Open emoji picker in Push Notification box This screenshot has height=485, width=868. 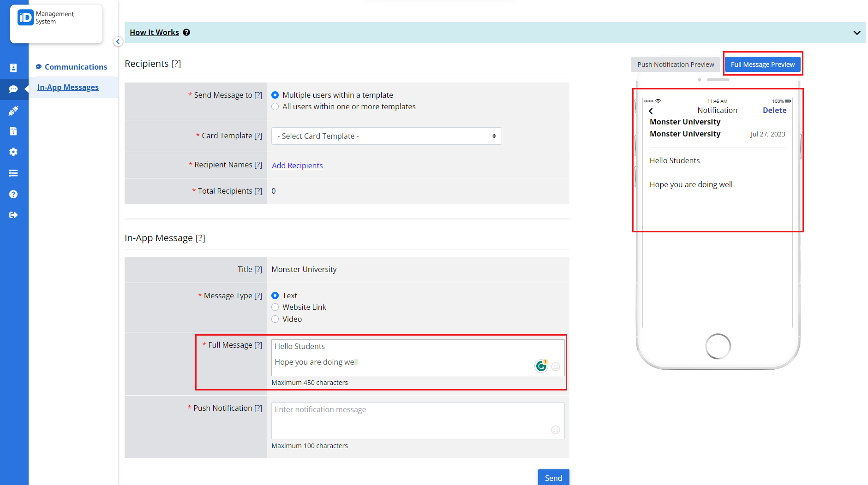coord(556,430)
